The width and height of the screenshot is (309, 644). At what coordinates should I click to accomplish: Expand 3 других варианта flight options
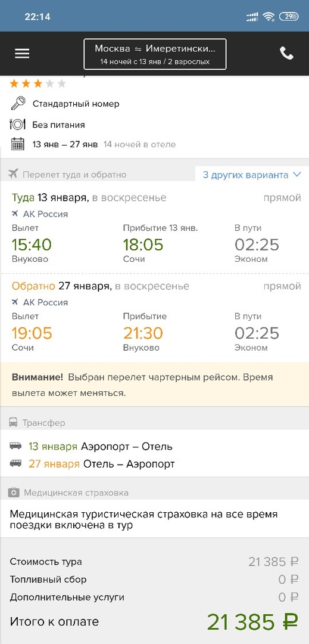pyautogui.click(x=252, y=175)
